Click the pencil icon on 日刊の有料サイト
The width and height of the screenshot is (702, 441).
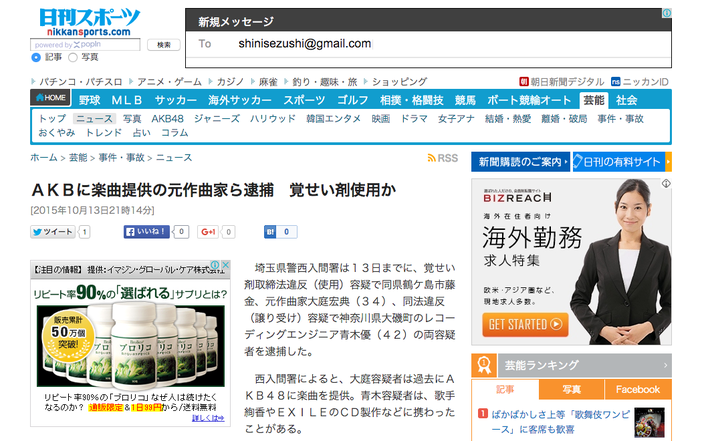point(578,162)
